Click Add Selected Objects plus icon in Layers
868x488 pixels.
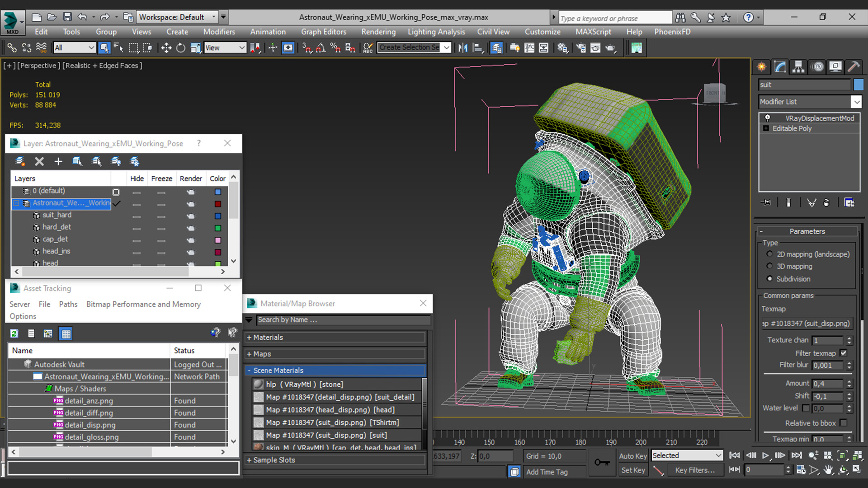pos(58,161)
